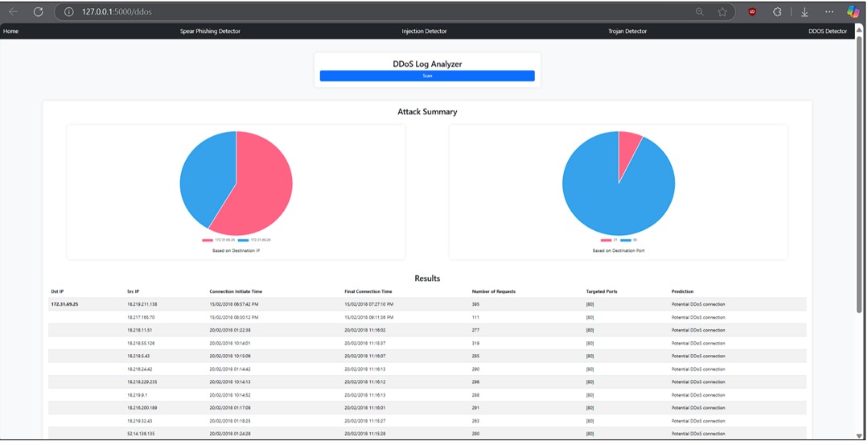Open the Trojan Detector page
This screenshot has height=445, width=868.
tap(627, 31)
